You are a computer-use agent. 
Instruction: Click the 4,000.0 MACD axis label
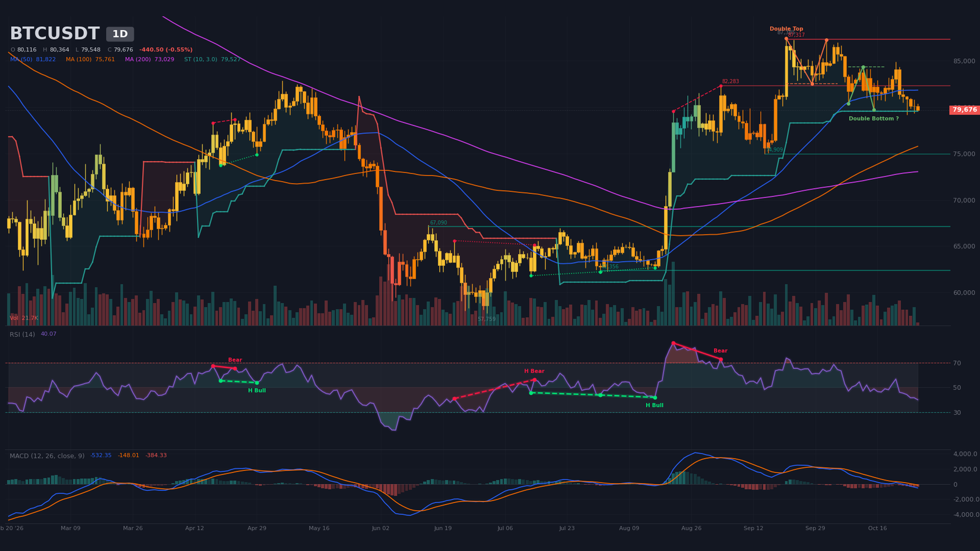click(965, 454)
